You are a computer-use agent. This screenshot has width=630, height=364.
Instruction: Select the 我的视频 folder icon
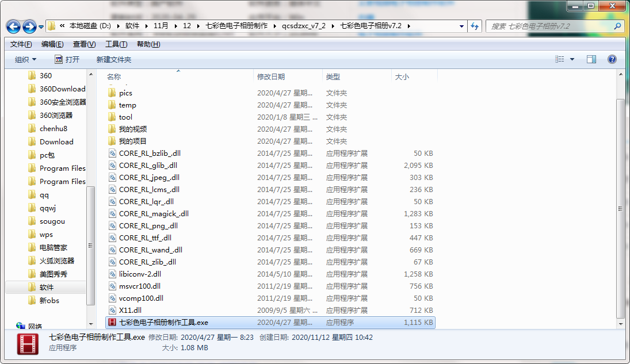(112, 129)
